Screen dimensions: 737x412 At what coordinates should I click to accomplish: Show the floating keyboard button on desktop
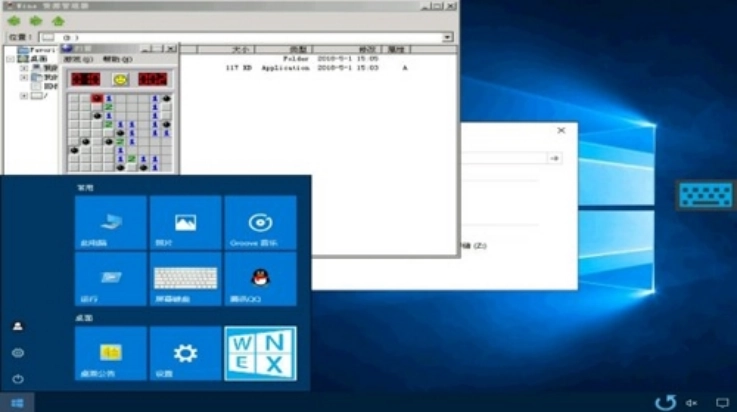705,195
